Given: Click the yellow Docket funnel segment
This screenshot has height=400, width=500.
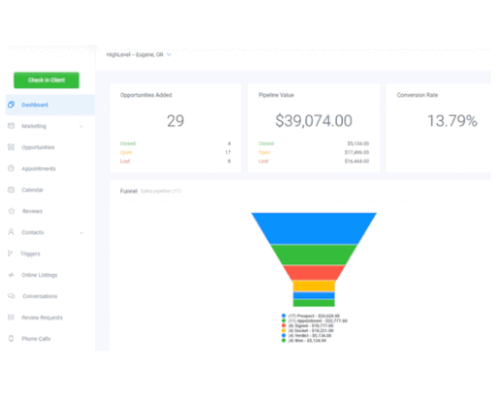Looking at the screenshot, I should point(314,286).
